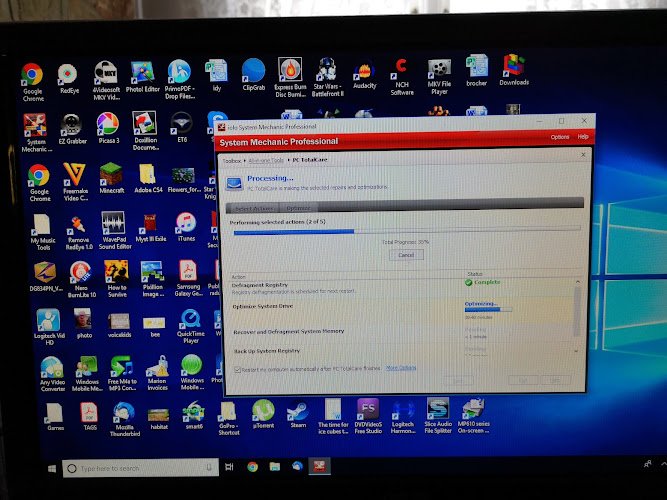The height and width of the screenshot is (500, 667).
Task: Open Marion Invoices folder icon
Action: pos(157,373)
